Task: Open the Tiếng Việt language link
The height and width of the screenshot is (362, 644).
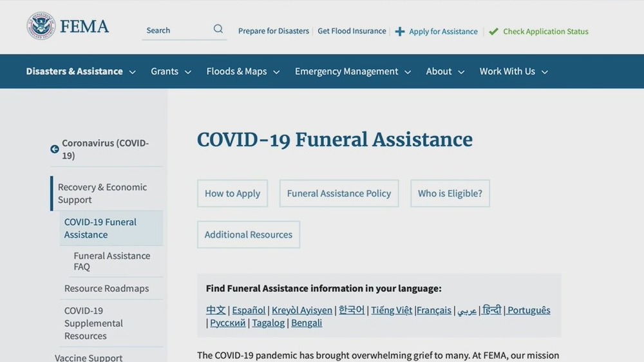Action: coord(392,310)
